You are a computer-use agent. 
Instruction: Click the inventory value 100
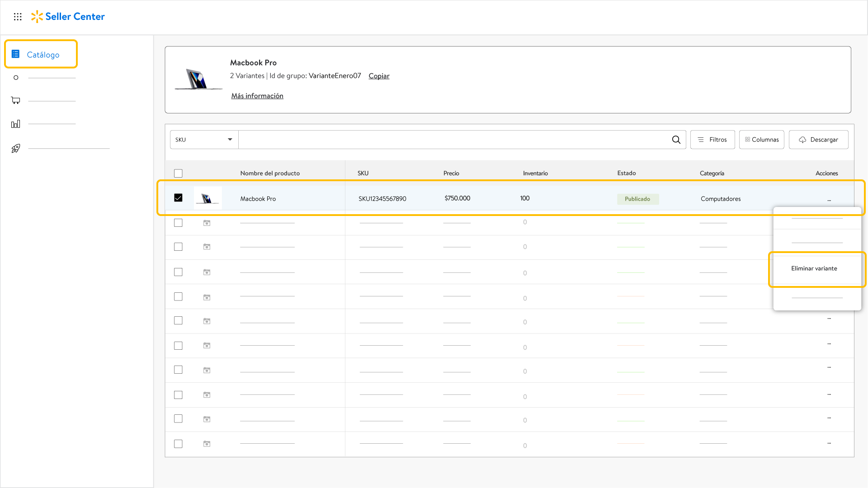pos(525,198)
